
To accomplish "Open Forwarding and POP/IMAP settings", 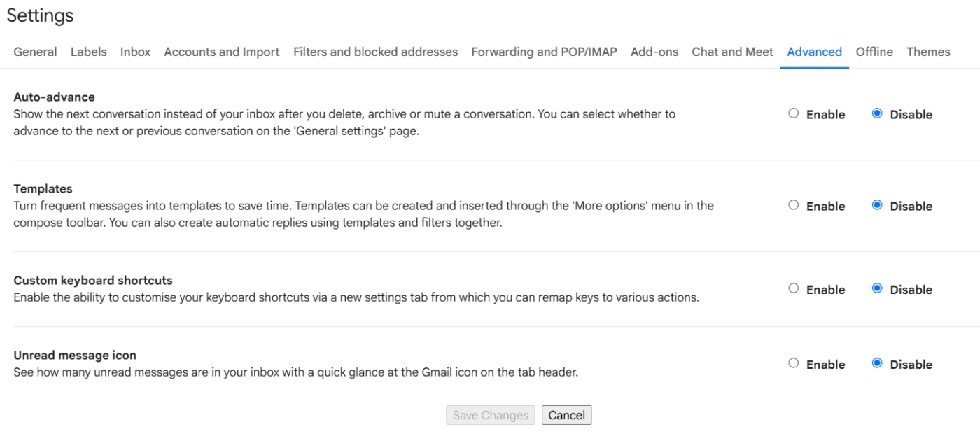I will (544, 51).
